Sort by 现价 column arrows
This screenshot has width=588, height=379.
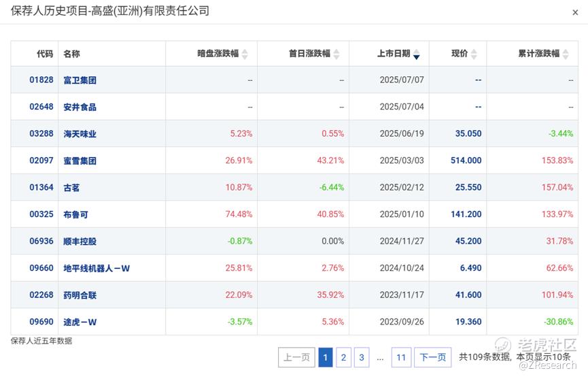[474, 54]
